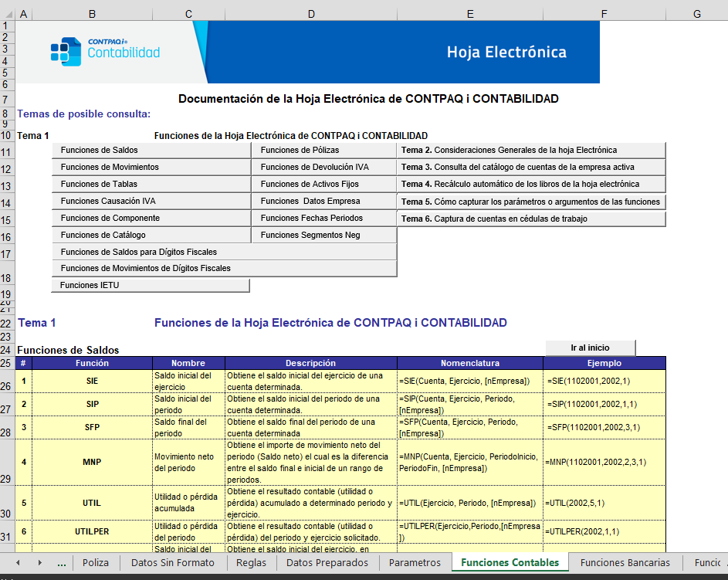
Task: Click the CONTPAQi Contabilidad logo icon
Action: [x=66, y=52]
